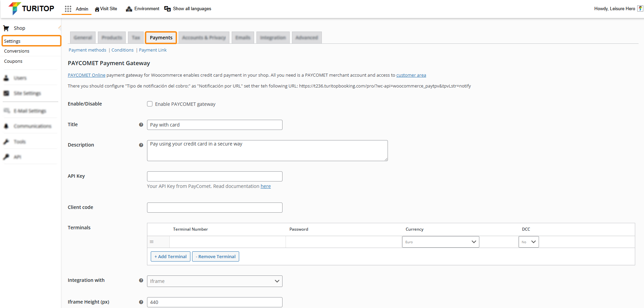Click the Remove Terminal button
Screen dimensions: 644x308
(x=215, y=257)
